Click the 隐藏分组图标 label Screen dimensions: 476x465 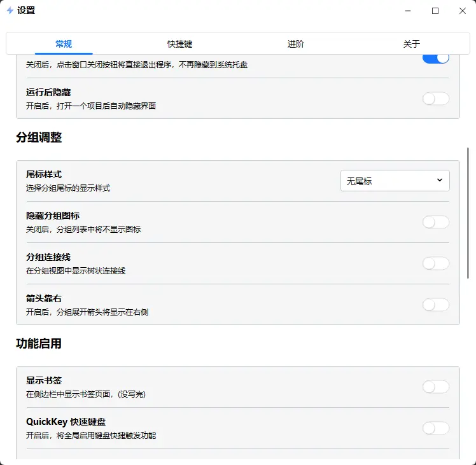(53, 216)
